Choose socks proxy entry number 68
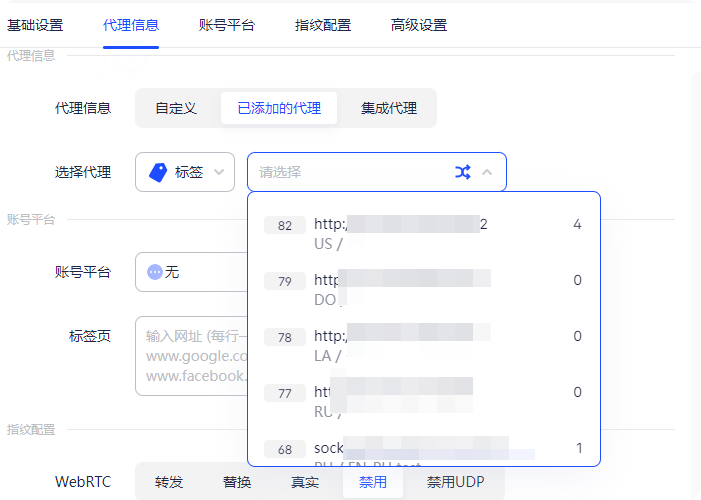Image resolution: width=701 pixels, height=500 pixels. [423, 449]
